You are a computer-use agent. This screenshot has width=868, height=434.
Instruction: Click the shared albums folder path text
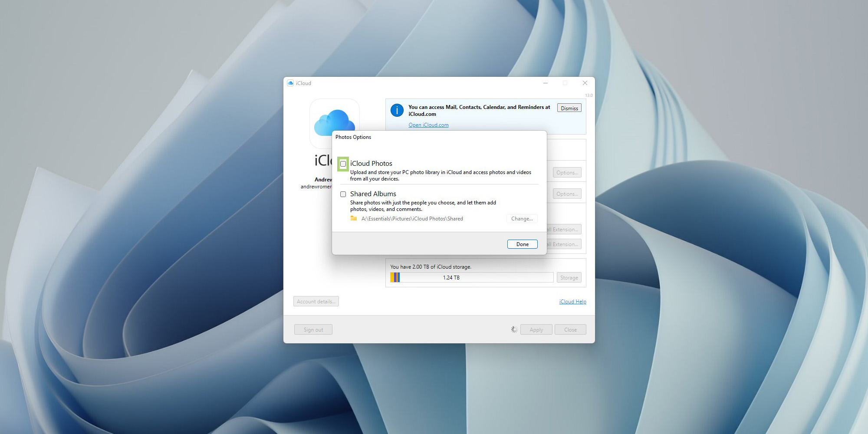pos(412,219)
